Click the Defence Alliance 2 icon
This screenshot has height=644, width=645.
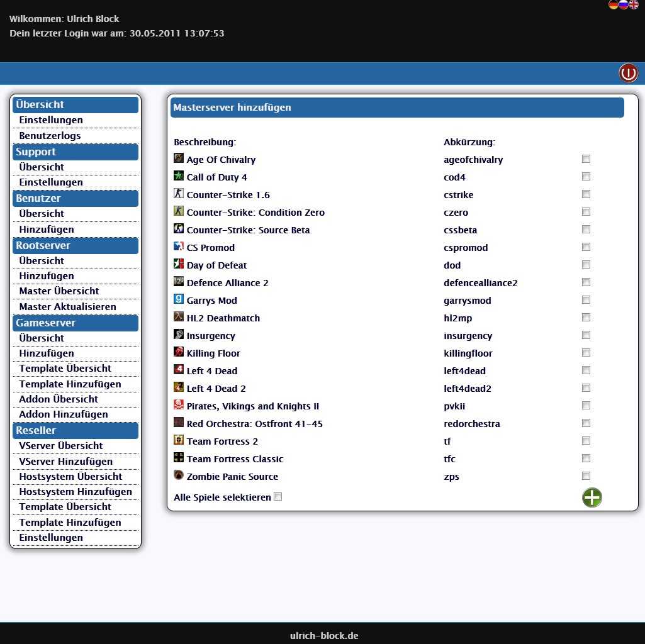(179, 282)
